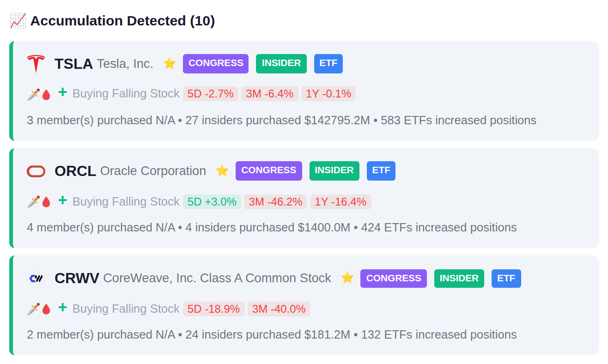Screen dimensions: 608x364
Task: Click the Tesla, Inc. company name
Action: [x=125, y=64]
